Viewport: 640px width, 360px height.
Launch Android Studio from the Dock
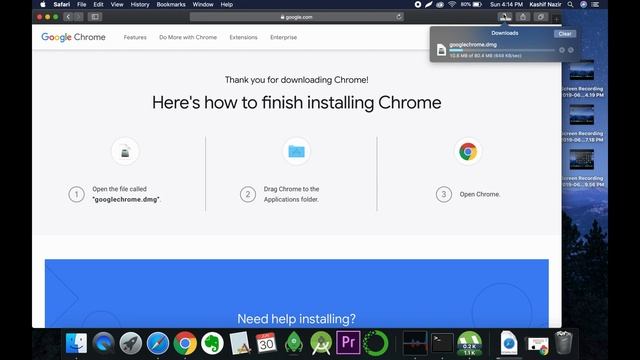(x=321, y=343)
